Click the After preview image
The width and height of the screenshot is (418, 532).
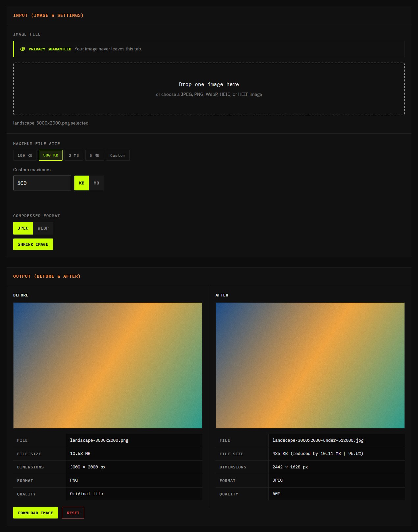(310, 366)
